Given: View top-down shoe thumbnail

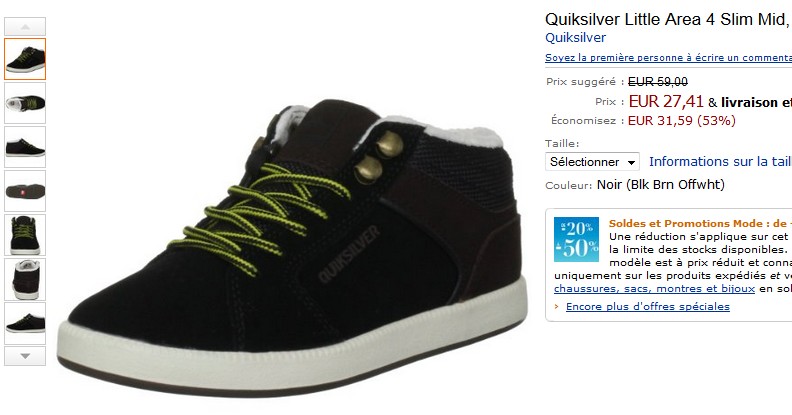Looking at the screenshot, I should [x=25, y=103].
